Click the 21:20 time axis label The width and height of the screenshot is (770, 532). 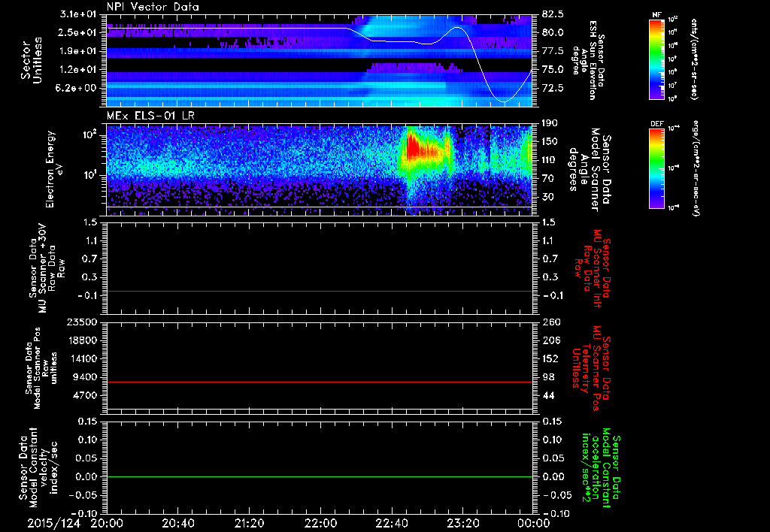coord(249,523)
